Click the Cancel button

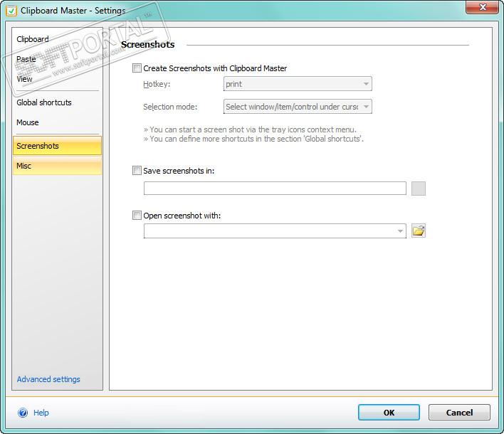[x=459, y=413]
